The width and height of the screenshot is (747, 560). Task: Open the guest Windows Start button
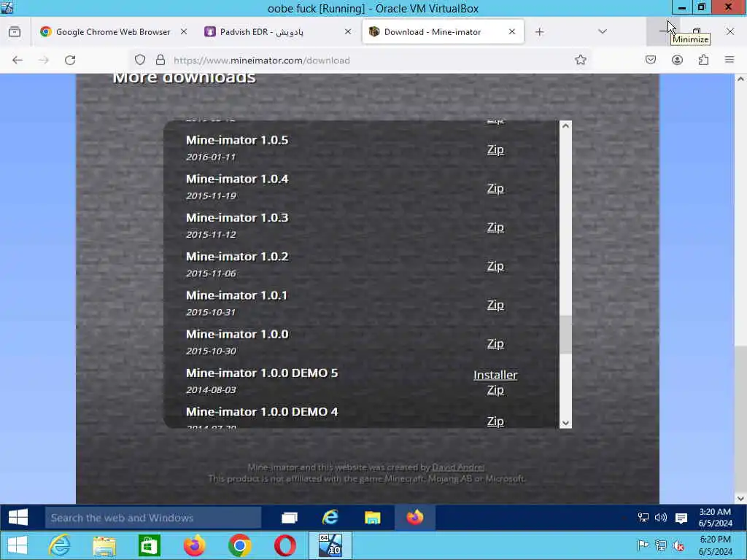(18, 518)
